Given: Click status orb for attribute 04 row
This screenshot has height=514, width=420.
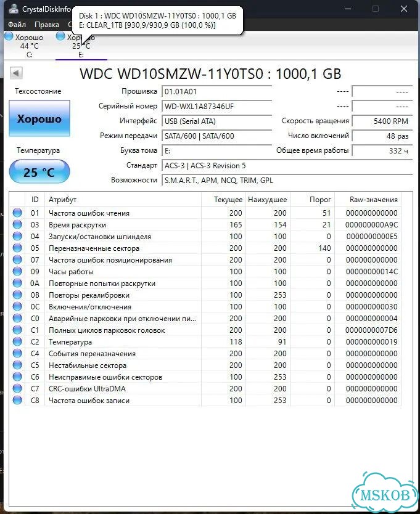Looking at the screenshot, I should pos(17,236).
